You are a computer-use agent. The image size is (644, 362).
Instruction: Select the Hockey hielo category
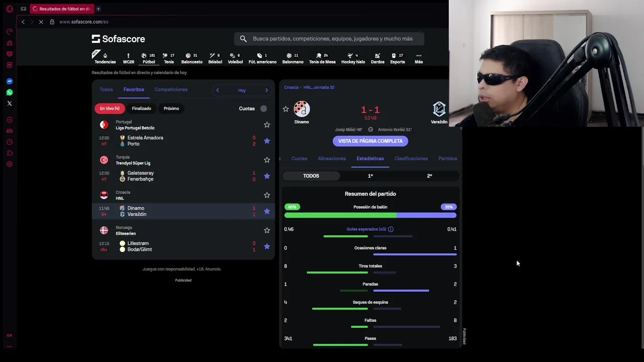(353, 58)
